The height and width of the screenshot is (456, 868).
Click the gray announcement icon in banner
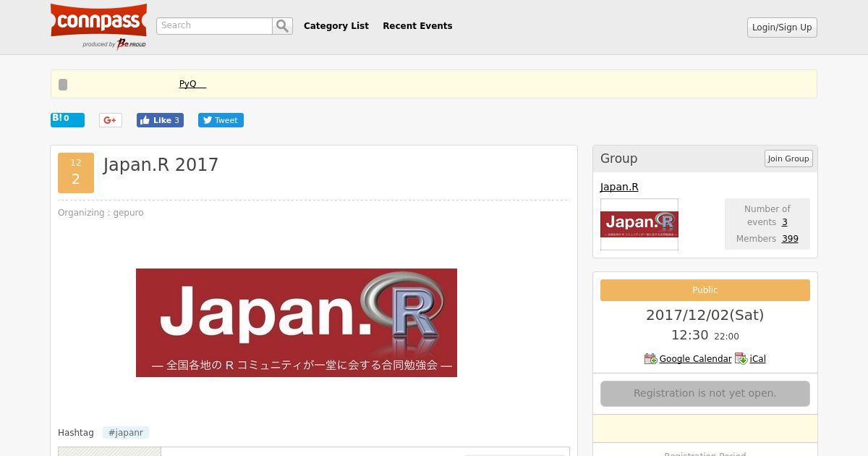63,85
